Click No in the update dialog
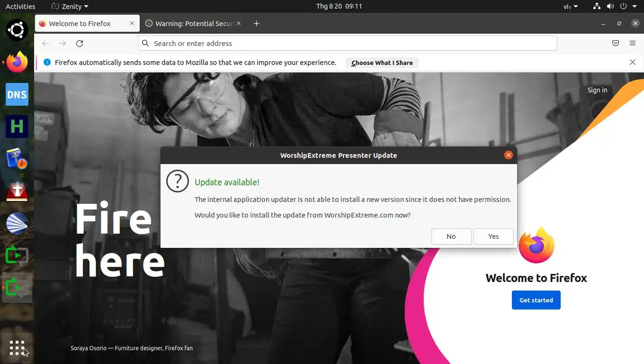 coord(451,237)
